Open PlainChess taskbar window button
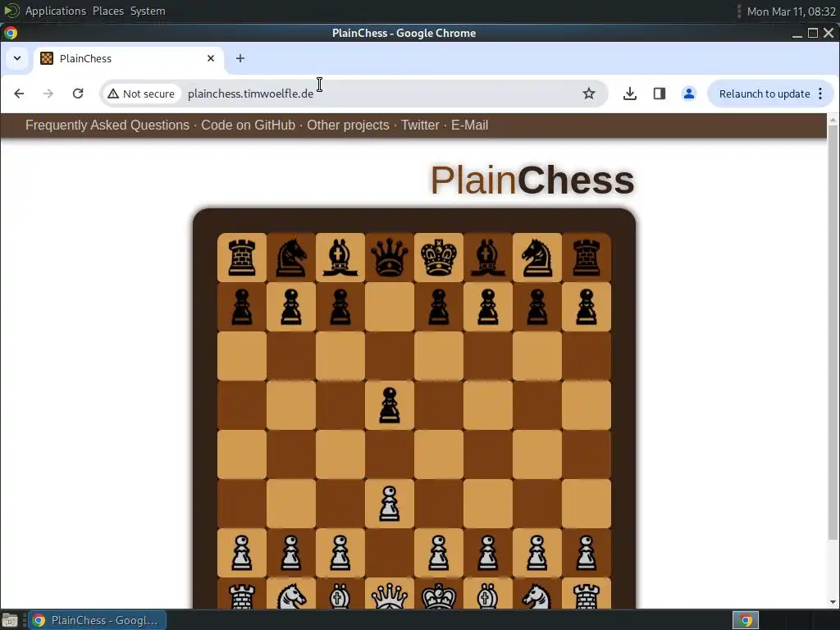840x630 pixels. coord(97,620)
